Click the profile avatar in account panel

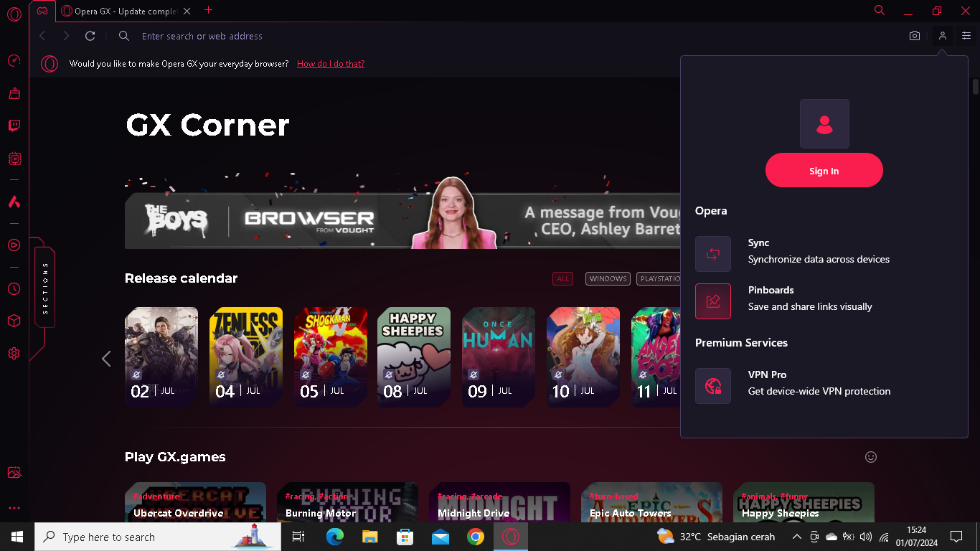click(x=824, y=124)
